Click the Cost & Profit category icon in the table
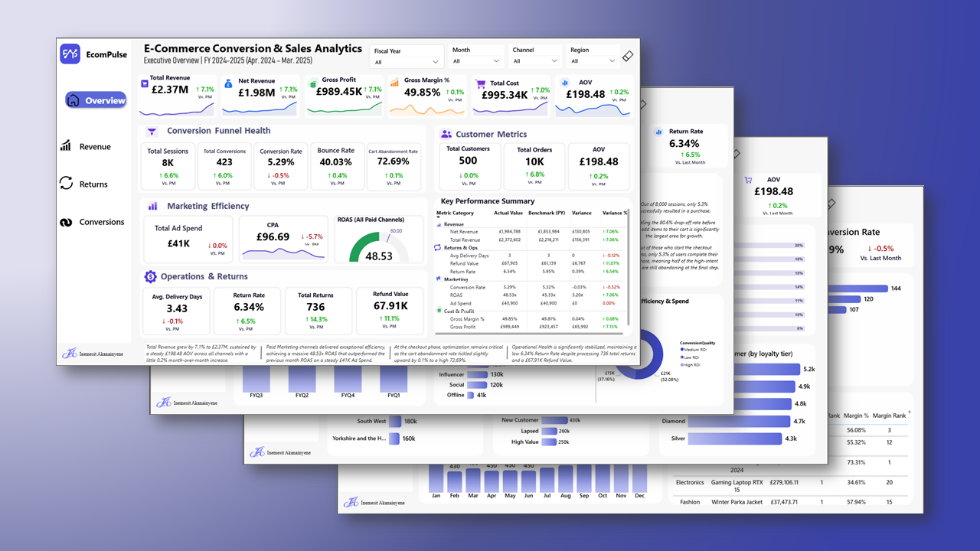The image size is (980, 551). (x=438, y=311)
